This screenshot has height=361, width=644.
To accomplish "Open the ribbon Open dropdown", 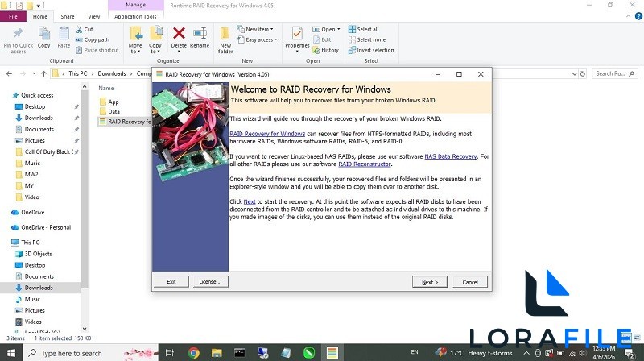I will tap(327, 29).
